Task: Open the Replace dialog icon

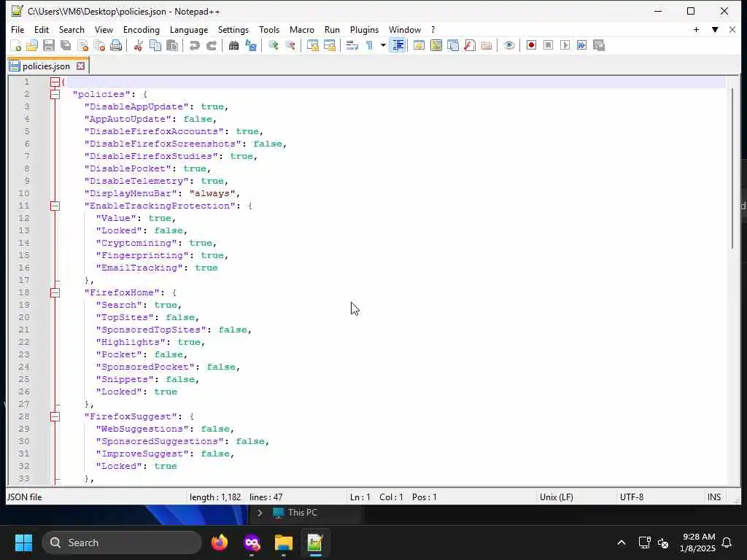Action: pos(251,45)
